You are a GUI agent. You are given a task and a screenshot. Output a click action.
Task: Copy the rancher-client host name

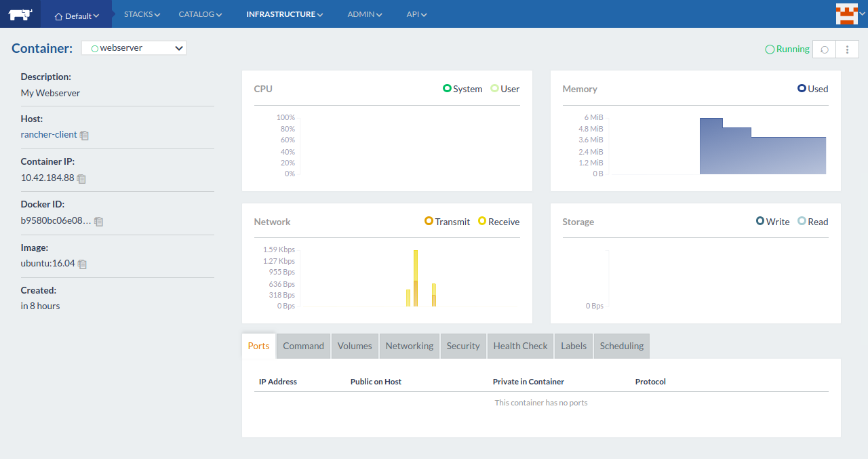pyautogui.click(x=84, y=135)
